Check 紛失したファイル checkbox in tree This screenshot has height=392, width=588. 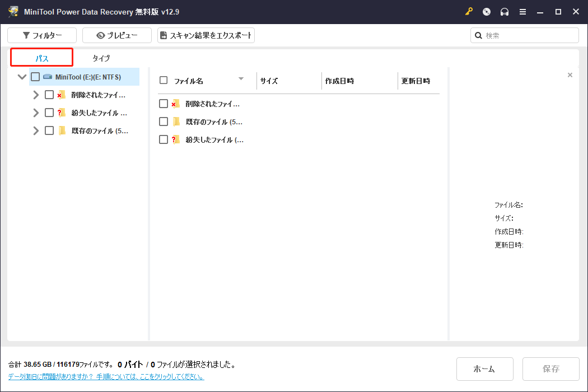(49, 113)
